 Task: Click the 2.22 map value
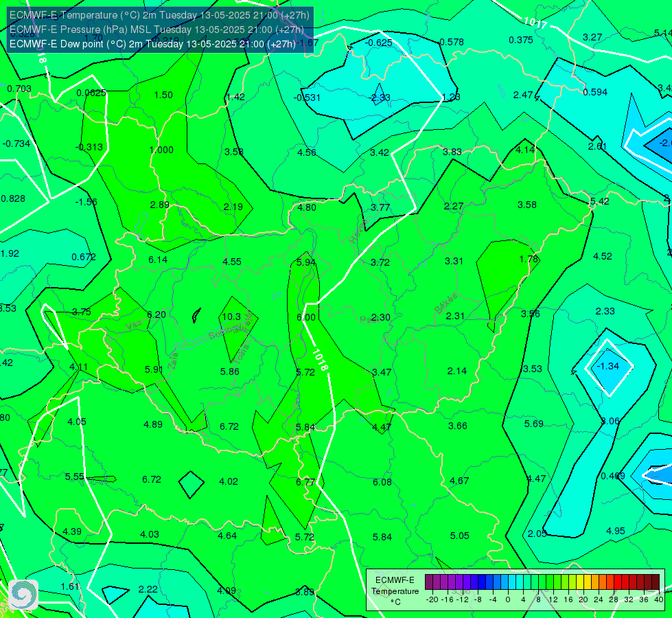pyautogui.click(x=148, y=589)
